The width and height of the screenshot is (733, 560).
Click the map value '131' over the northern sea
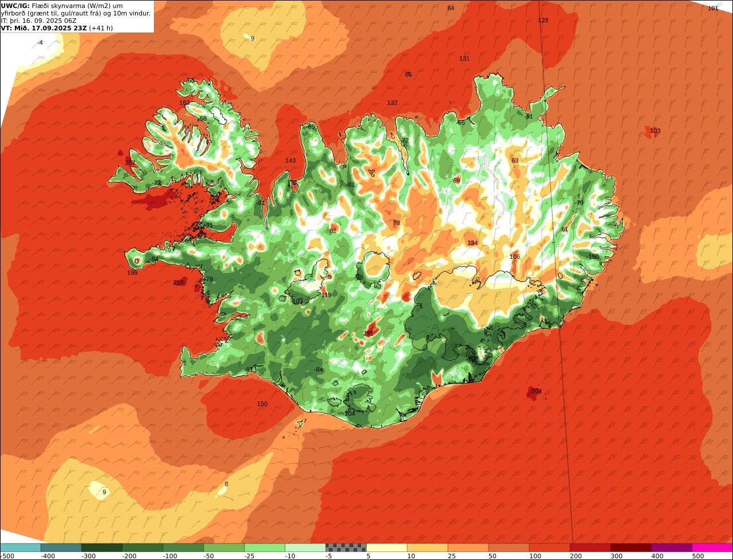[x=464, y=58]
